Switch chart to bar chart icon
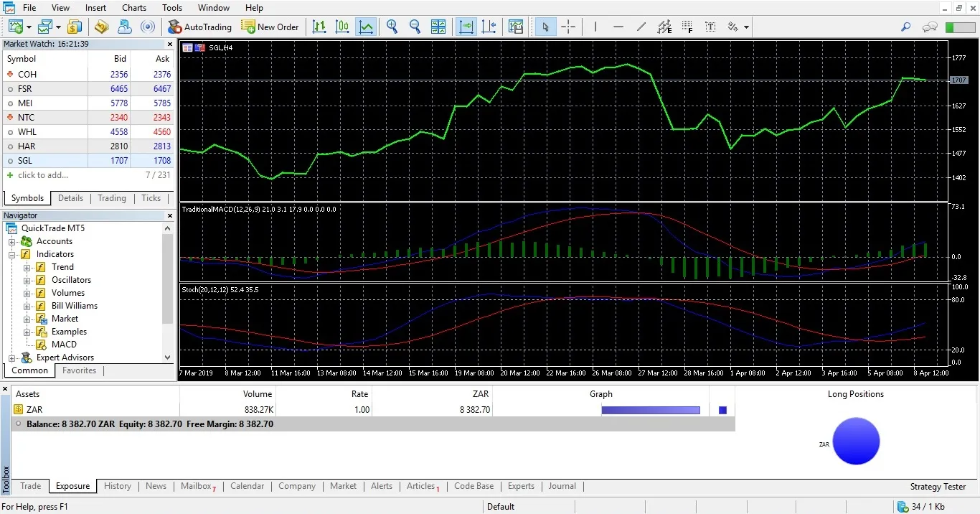Viewport: 980px width, 514px height. (319, 27)
